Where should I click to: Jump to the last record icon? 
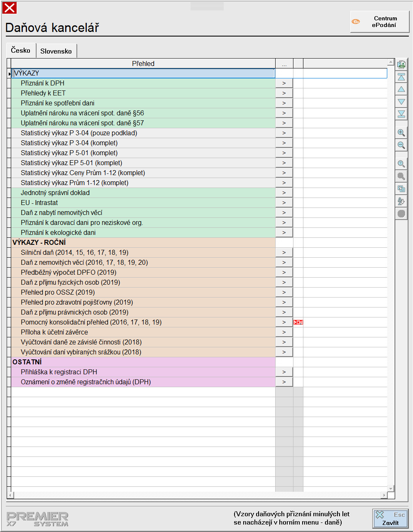coord(401,114)
